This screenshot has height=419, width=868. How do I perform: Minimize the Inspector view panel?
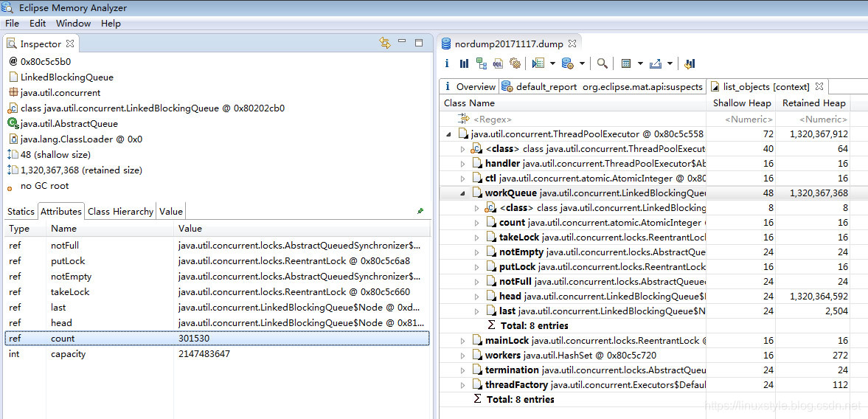(403, 41)
